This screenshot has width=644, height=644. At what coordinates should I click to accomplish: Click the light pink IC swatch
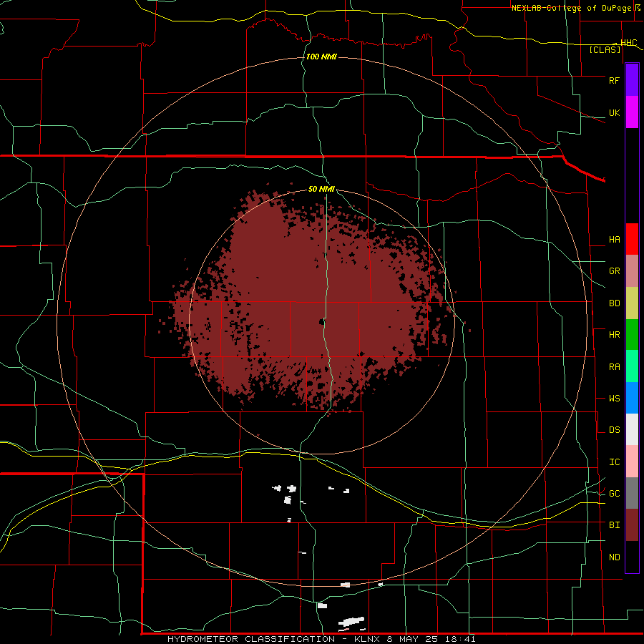coord(632,462)
